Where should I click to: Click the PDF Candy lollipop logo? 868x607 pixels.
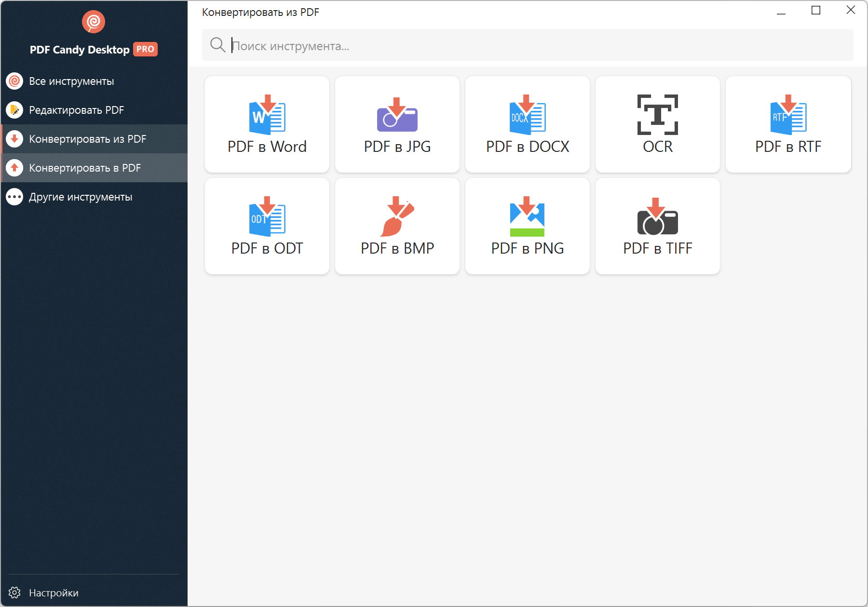click(94, 22)
